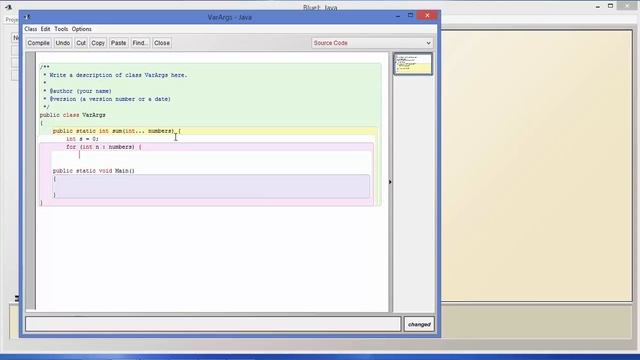
Task: Click the 'public static void Main()' line
Action: point(93,171)
